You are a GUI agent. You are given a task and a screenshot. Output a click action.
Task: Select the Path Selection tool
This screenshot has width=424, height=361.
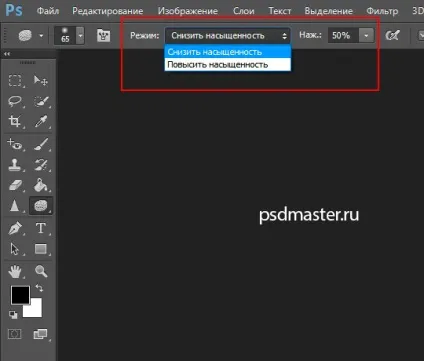coord(15,249)
